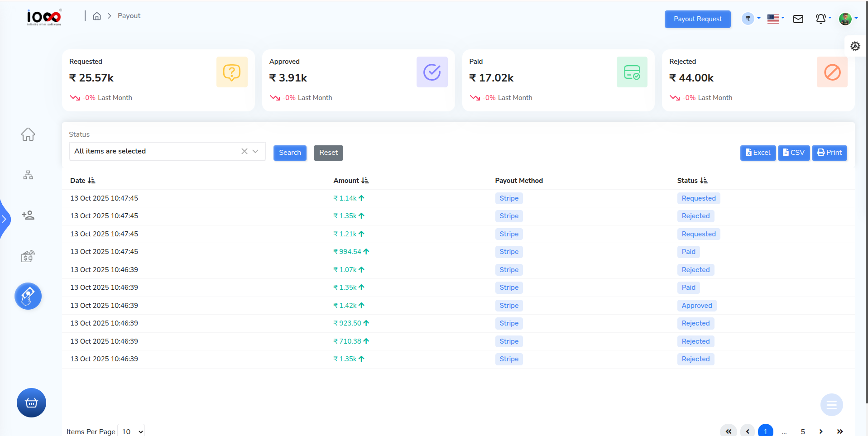Open the settings gear icon

pos(855,46)
